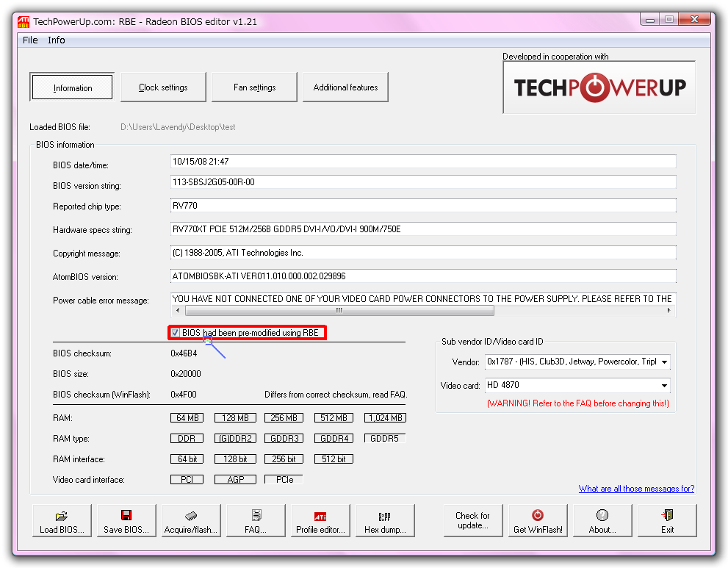Click the red FAQ warning text
The image size is (728, 568).
[578, 403]
